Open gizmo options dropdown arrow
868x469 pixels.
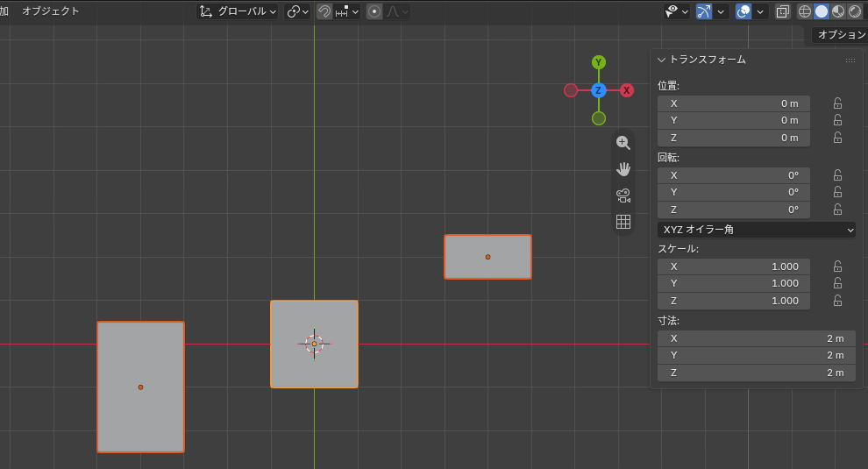tap(720, 11)
